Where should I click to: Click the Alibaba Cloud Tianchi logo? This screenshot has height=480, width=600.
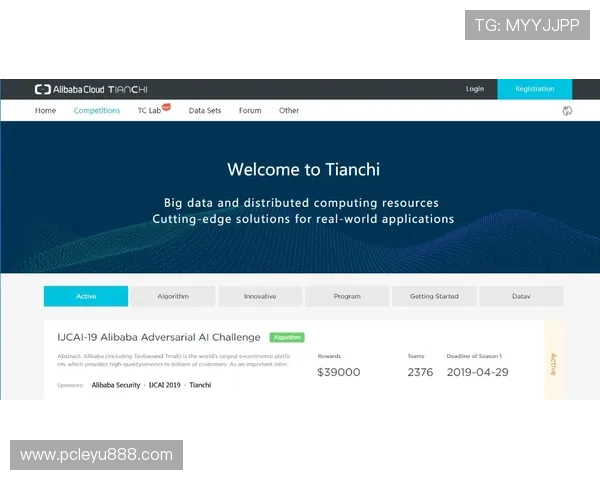click(x=91, y=89)
